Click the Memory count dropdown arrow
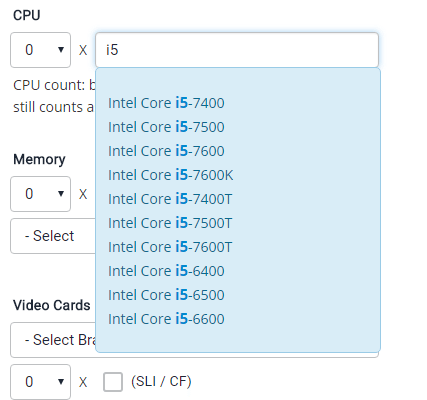 click(61, 194)
